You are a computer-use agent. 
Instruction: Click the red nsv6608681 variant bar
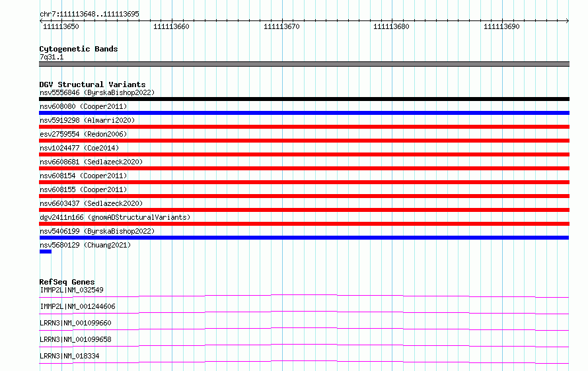(304, 168)
